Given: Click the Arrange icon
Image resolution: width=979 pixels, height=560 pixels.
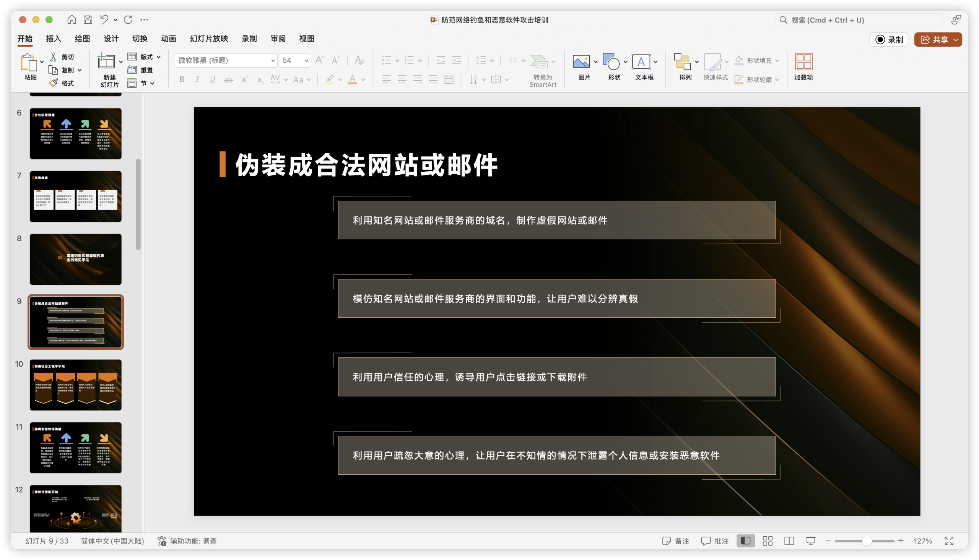Looking at the screenshot, I should [x=682, y=62].
